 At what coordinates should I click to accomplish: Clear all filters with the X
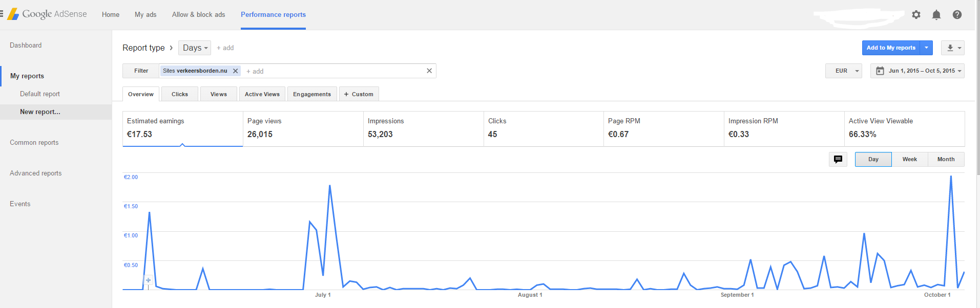pyautogui.click(x=429, y=71)
